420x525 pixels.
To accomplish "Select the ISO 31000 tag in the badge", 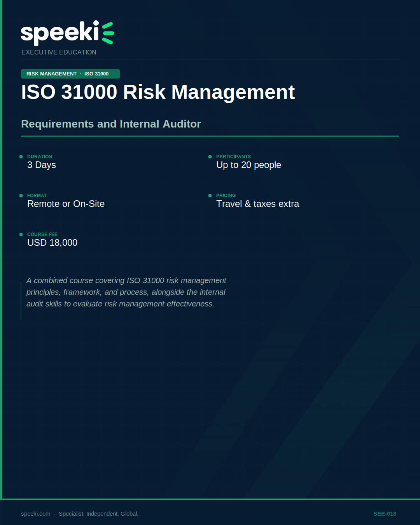I will point(96,73).
